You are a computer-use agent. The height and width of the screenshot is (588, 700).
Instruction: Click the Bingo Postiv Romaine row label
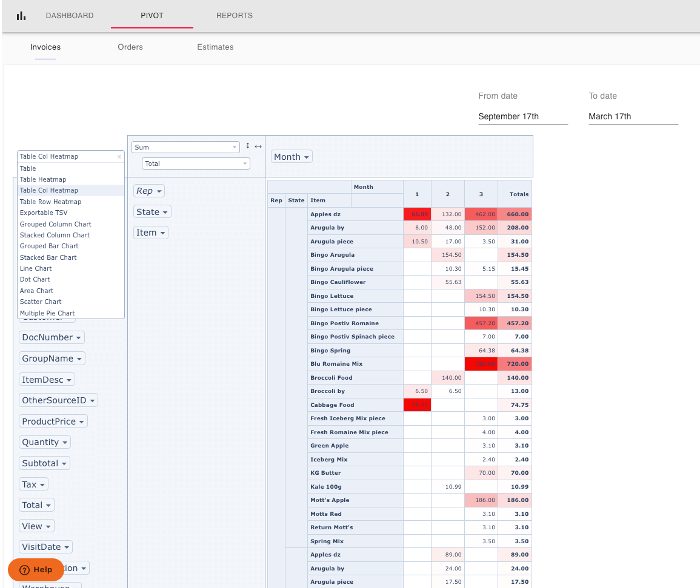coord(355,323)
